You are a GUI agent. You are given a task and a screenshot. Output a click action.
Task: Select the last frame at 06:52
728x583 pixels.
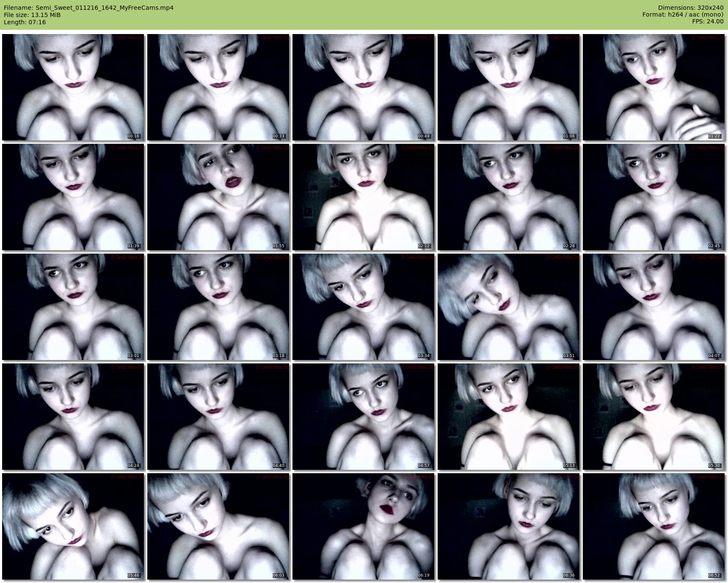[x=653, y=526]
